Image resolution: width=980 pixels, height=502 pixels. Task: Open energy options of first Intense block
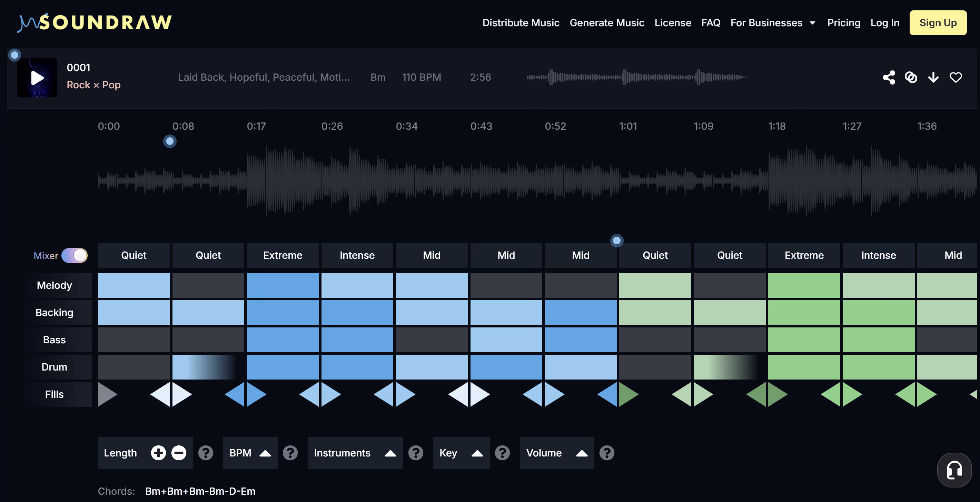tap(357, 255)
